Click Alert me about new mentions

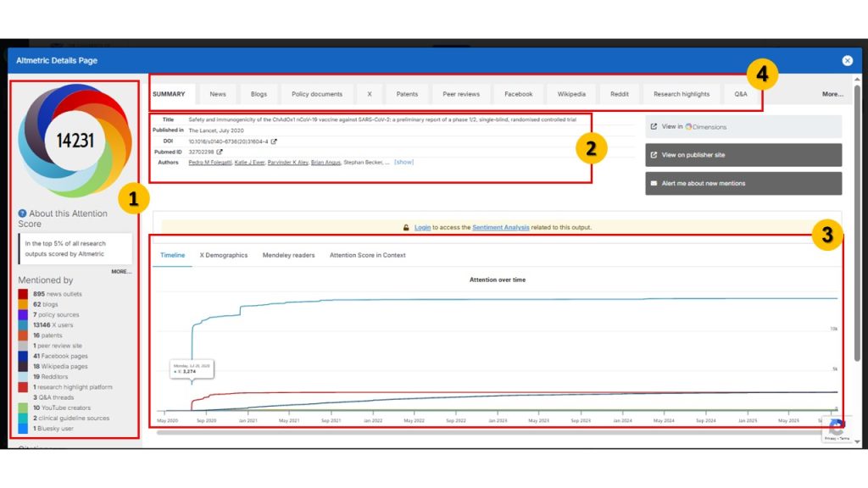pos(743,183)
